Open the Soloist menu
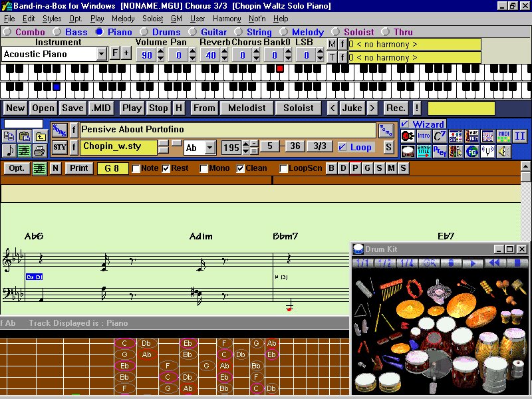 [153, 19]
